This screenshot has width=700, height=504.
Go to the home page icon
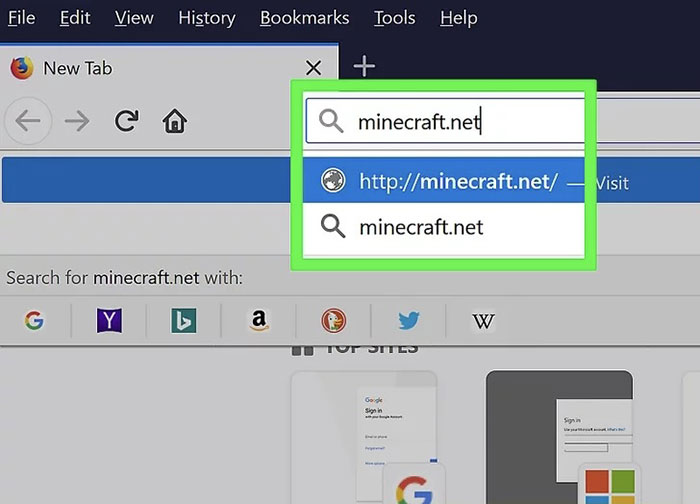(x=175, y=121)
